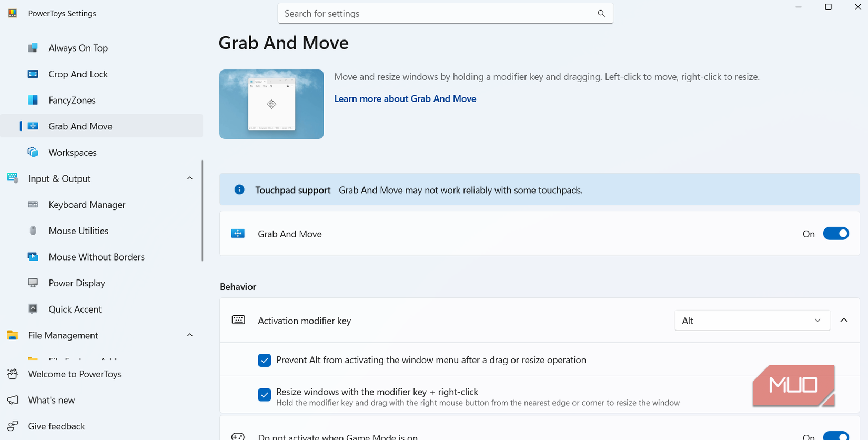This screenshot has width=868, height=440.
Task: Collapse the File Management group
Action: coord(190,335)
